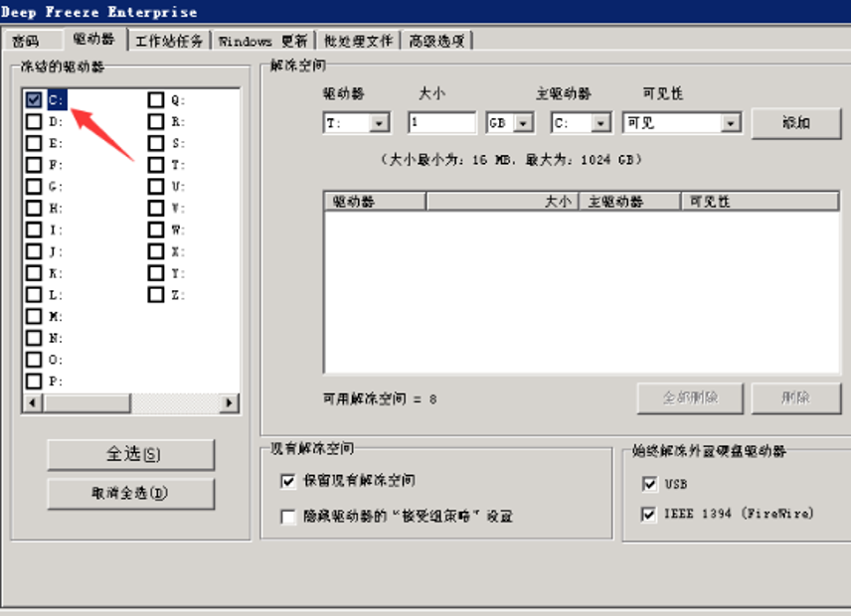Click the drive list scrollbar thumb
Image resolution: width=851 pixels, height=616 pixels.
tap(87, 403)
